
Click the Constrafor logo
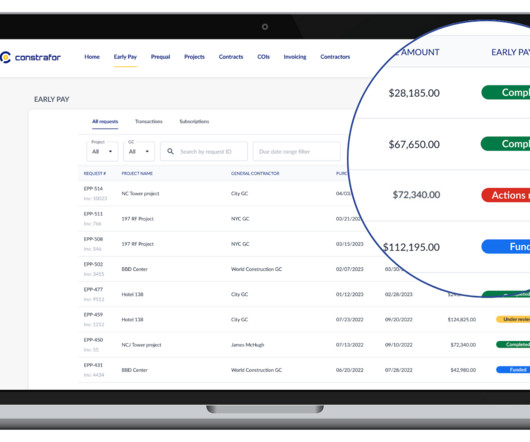30,57
